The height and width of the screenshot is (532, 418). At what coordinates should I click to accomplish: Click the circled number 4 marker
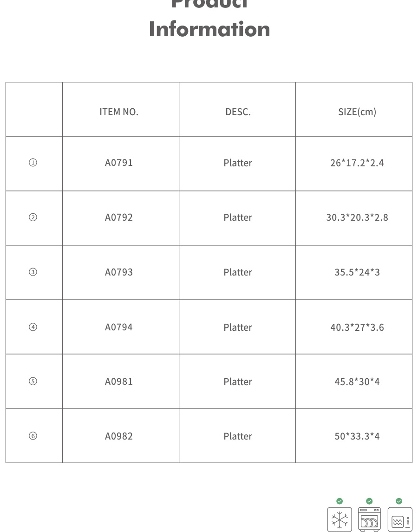click(33, 327)
